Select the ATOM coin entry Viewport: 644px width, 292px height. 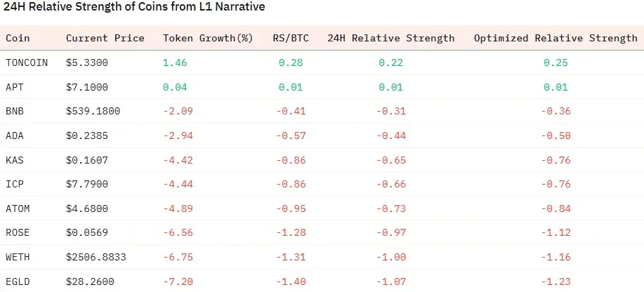(18, 208)
